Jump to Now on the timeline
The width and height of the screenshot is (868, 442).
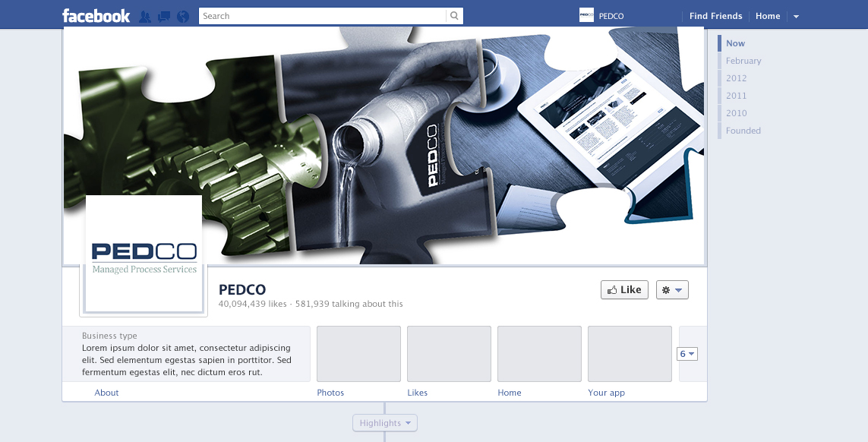click(735, 43)
